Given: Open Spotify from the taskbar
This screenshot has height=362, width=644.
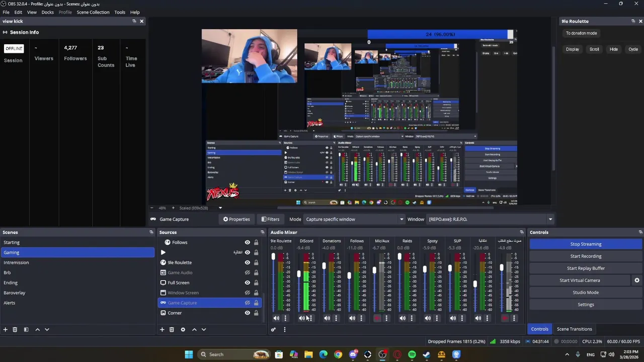Looking at the screenshot, I should coord(412,354).
